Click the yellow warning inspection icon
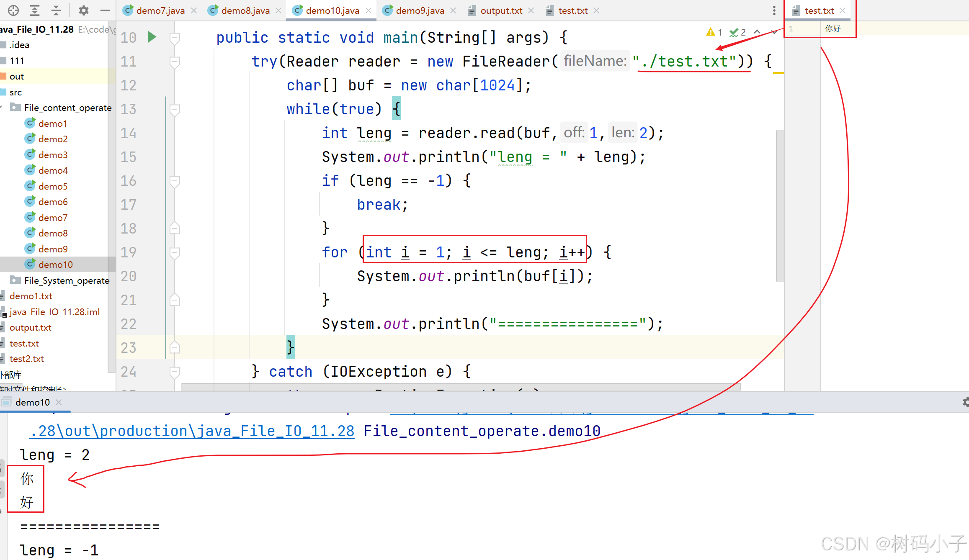 [710, 32]
